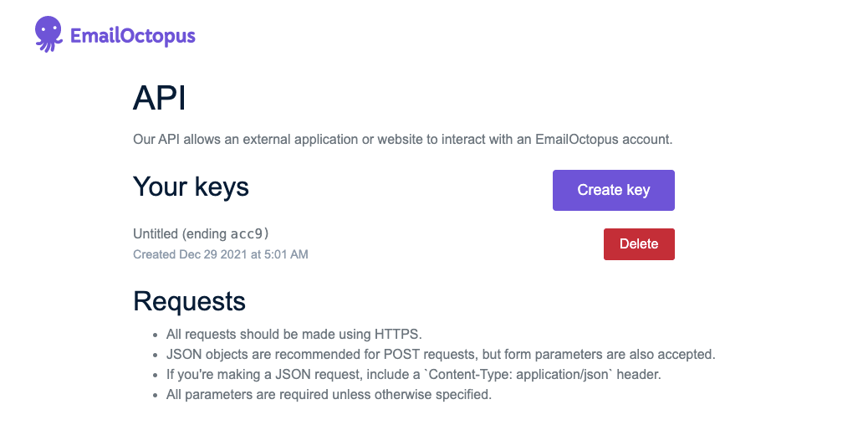The height and width of the screenshot is (425, 868).
Task: Click the 'Your keys' section heading
Action: pyautogui.click(x=191, y=187)
